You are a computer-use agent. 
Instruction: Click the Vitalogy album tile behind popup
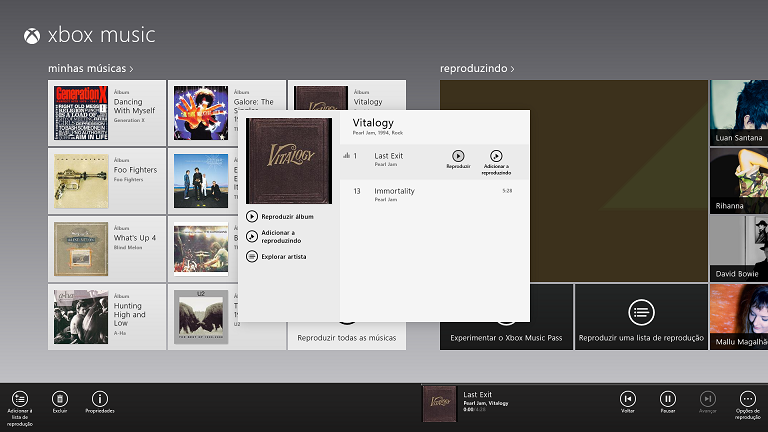point(347,95)
